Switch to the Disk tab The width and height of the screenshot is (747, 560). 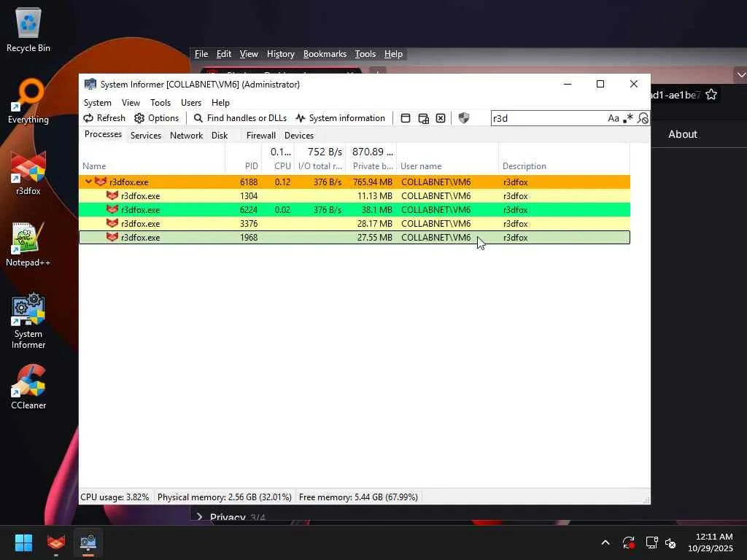(x=220, y=135)
